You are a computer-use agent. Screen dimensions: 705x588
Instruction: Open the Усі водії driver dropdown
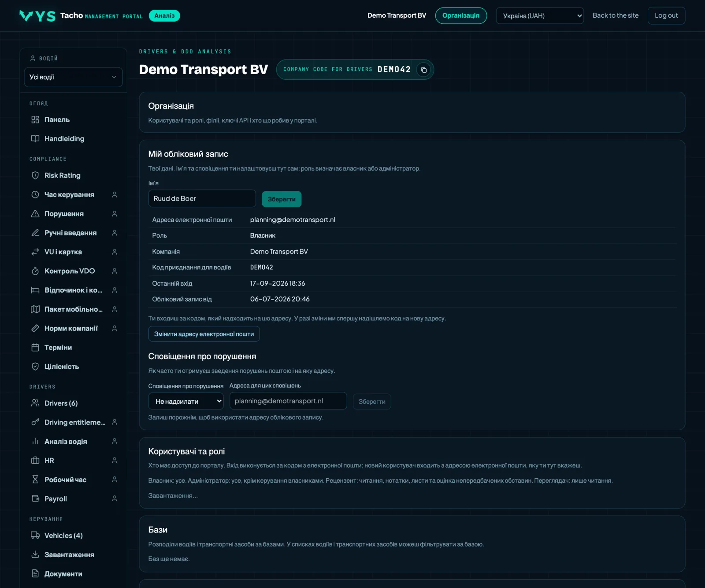point(73,77)
